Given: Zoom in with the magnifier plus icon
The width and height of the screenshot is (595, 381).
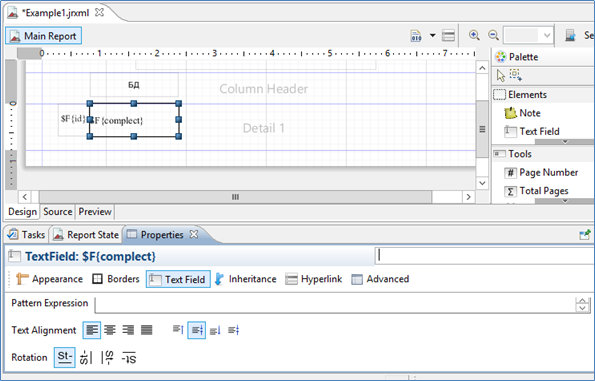Looking at the screenshot, I should pyautogui.click(x=474, y=35).
